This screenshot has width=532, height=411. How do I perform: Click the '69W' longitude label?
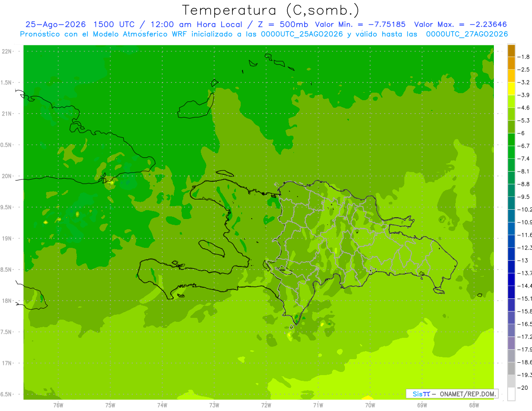click(422, 405)
